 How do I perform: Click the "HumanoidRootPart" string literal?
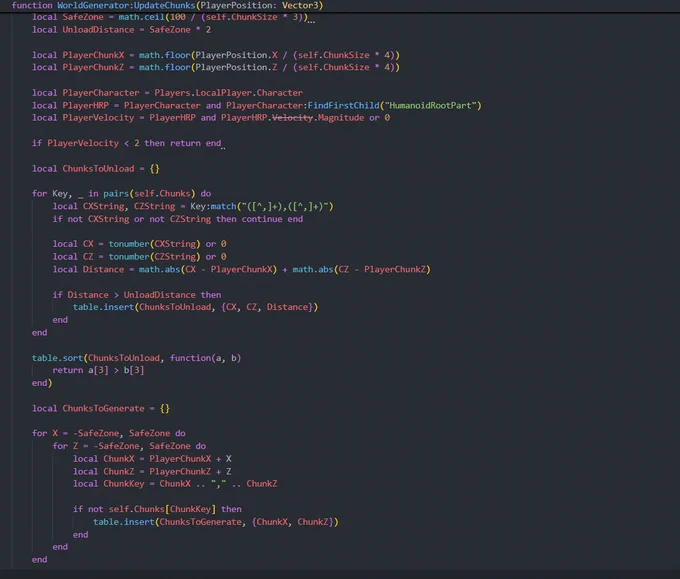coord(431,105)
